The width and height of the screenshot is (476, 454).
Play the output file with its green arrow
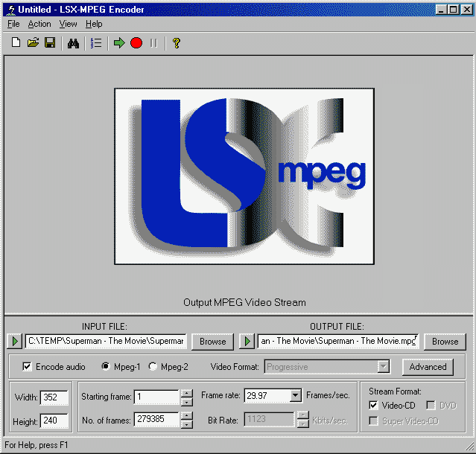[248, 341]
